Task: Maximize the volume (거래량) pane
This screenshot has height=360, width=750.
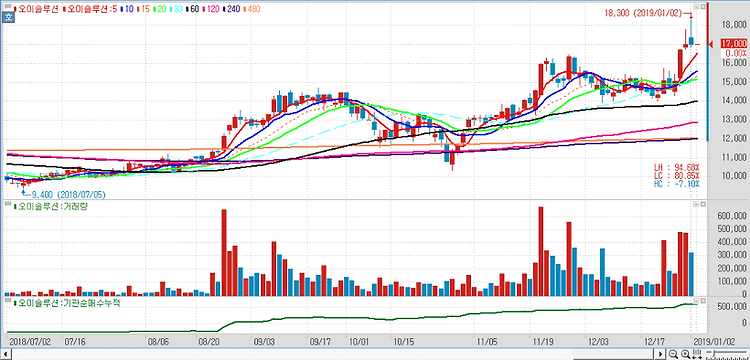Action: coord(703,204)
